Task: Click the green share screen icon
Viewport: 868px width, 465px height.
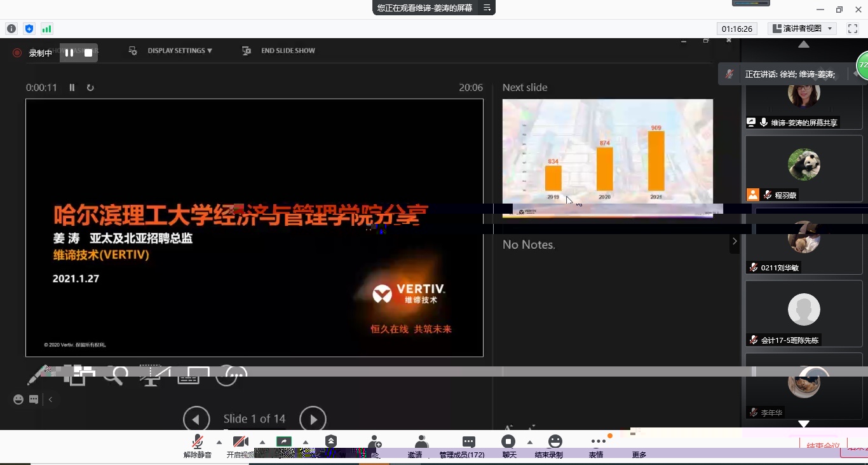Action: pos(284,443)
